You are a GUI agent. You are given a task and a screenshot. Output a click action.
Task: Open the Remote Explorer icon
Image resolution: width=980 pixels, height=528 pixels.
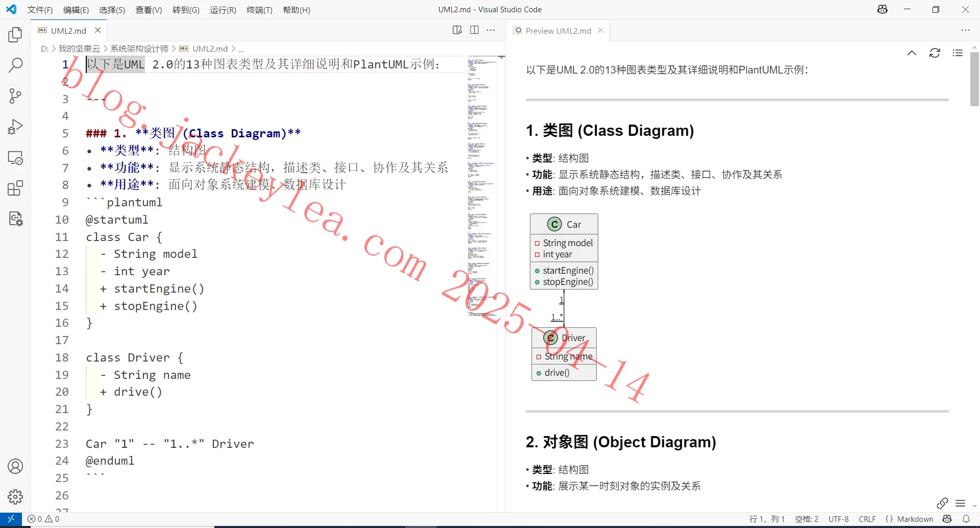[15, 157]
